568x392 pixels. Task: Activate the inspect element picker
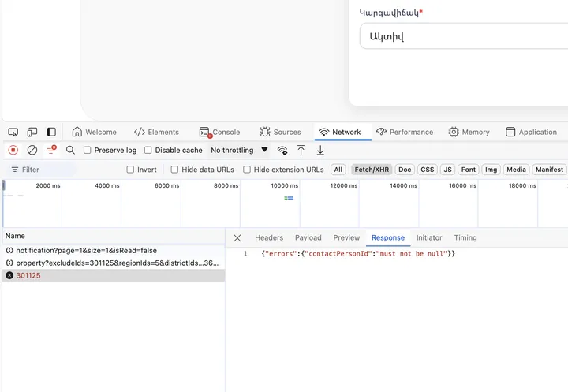pyautogui.click(x=13, y=132)
